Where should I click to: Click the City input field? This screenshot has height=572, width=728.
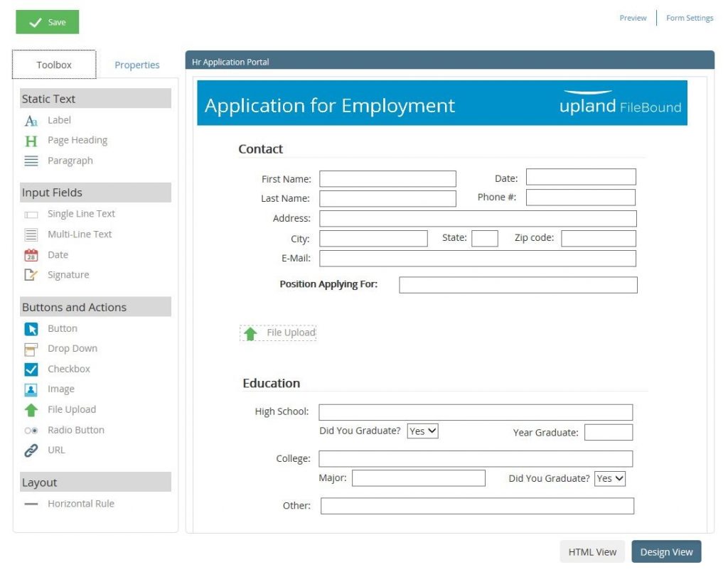[373, 239]
